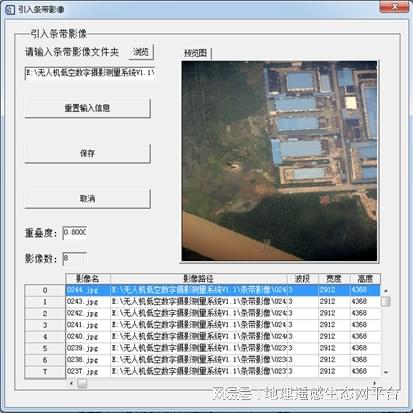Click the table's vertical scrollbar up arrow
This screenshot has width=413, height=413.
[386, 291]
